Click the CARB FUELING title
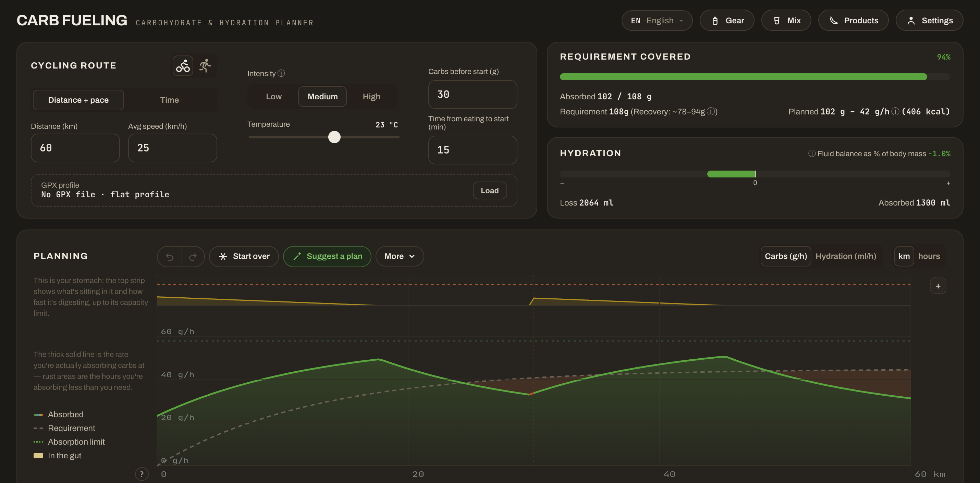This screenshot has height=483, width=980. click(72, 20)
